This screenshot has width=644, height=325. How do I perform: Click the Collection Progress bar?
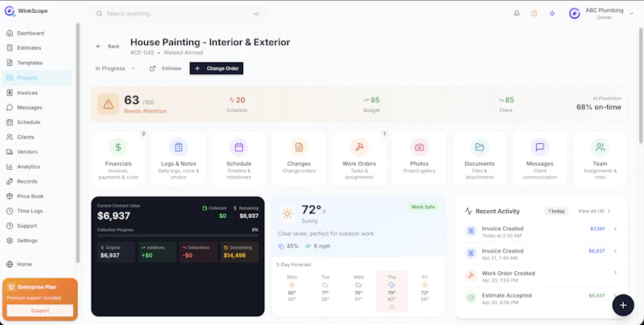178,236
